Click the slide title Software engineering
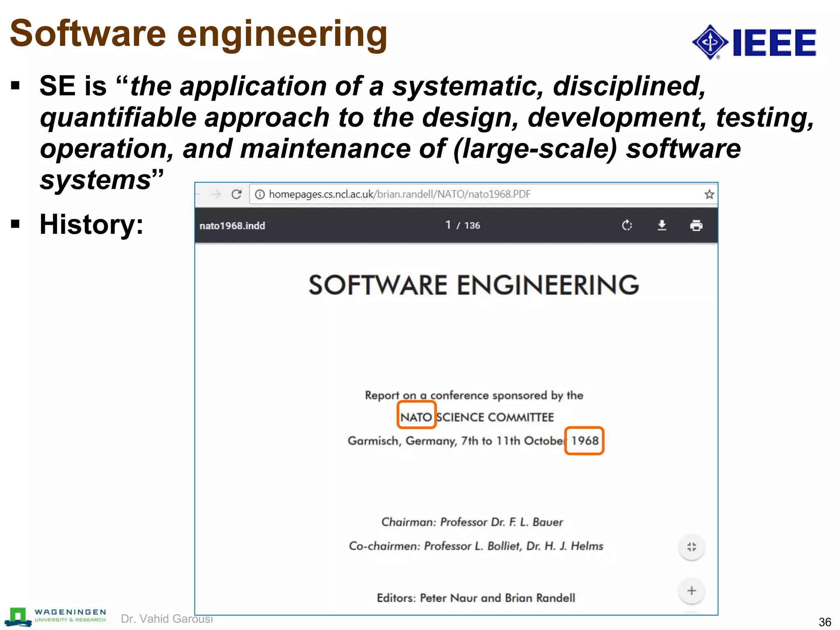The width and height of the screenshot is (840, 630). (x=199, y=34)
